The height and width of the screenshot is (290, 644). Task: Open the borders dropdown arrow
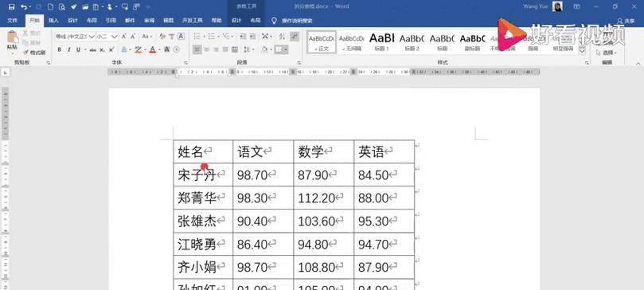click(286, 49)
